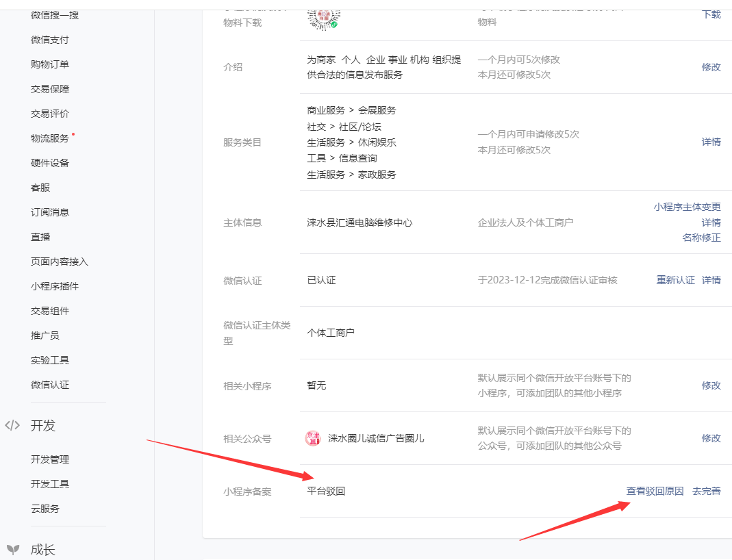Click 企业法人及个体工商户 text
732x560 pixels.
click(525, 222)
